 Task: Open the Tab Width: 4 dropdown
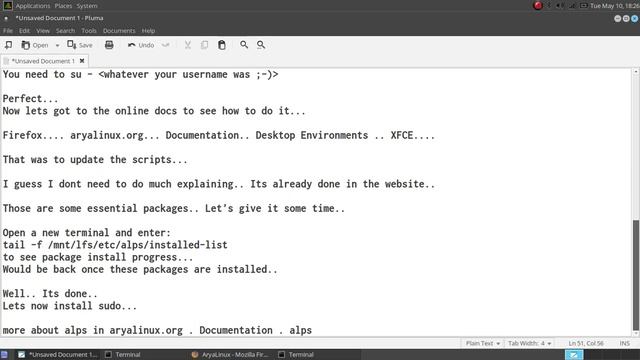529,343
